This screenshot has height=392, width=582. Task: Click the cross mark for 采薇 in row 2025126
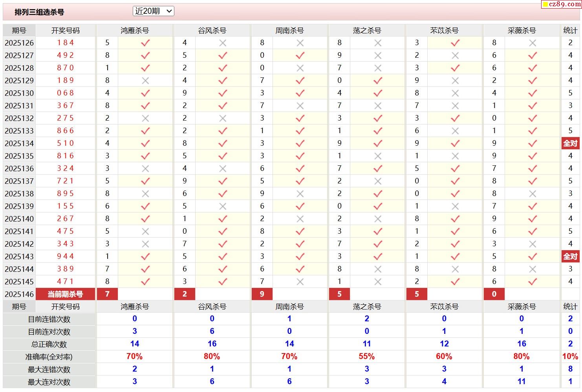tap(533, 43)
